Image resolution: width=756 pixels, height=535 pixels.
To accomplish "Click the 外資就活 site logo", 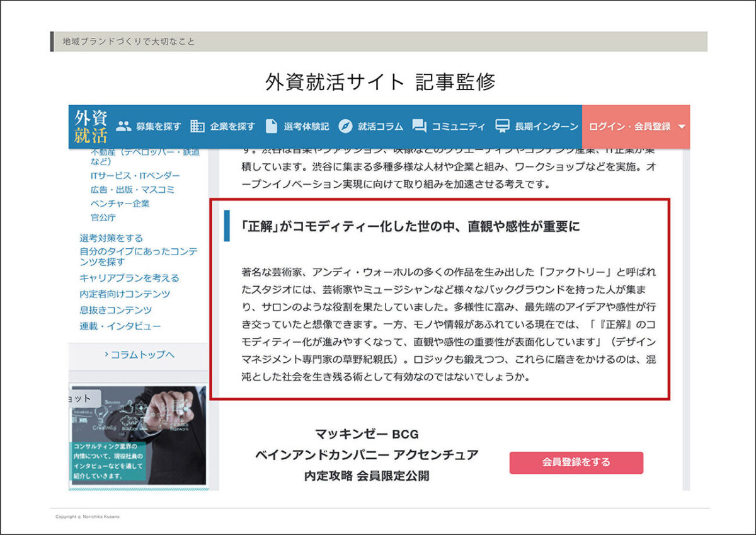I will (91, 127).
